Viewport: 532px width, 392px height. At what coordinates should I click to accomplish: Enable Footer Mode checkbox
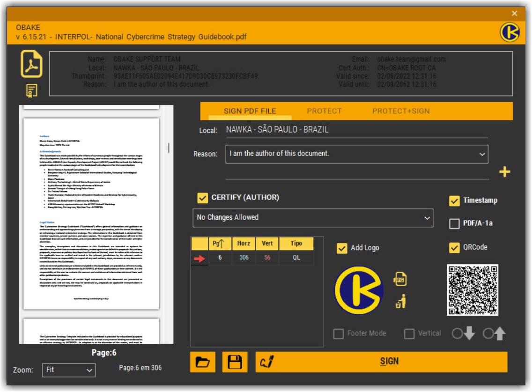click(339, 334)
